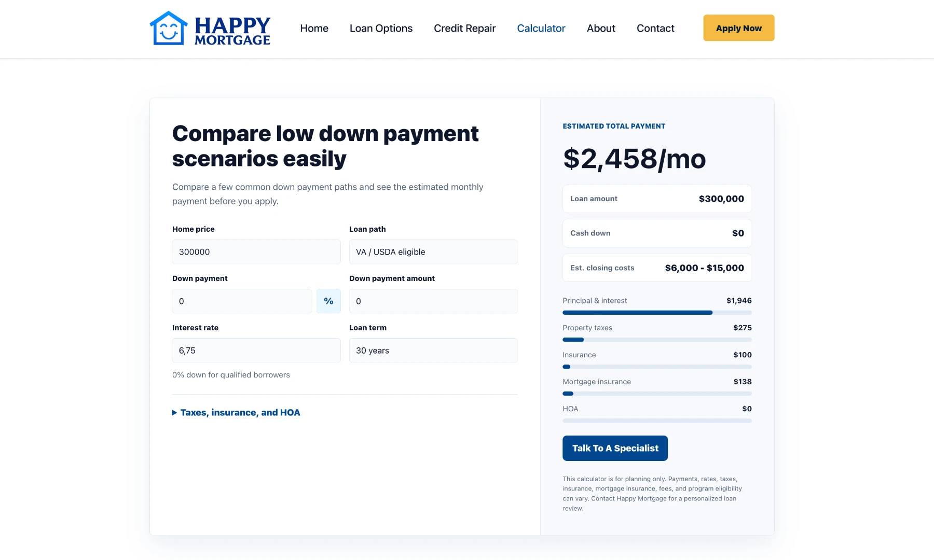Image resolution: width=934 pixels, height=560 pixels.
Task: Click the $2,458/mo estimated payment value
Action: 634,159
